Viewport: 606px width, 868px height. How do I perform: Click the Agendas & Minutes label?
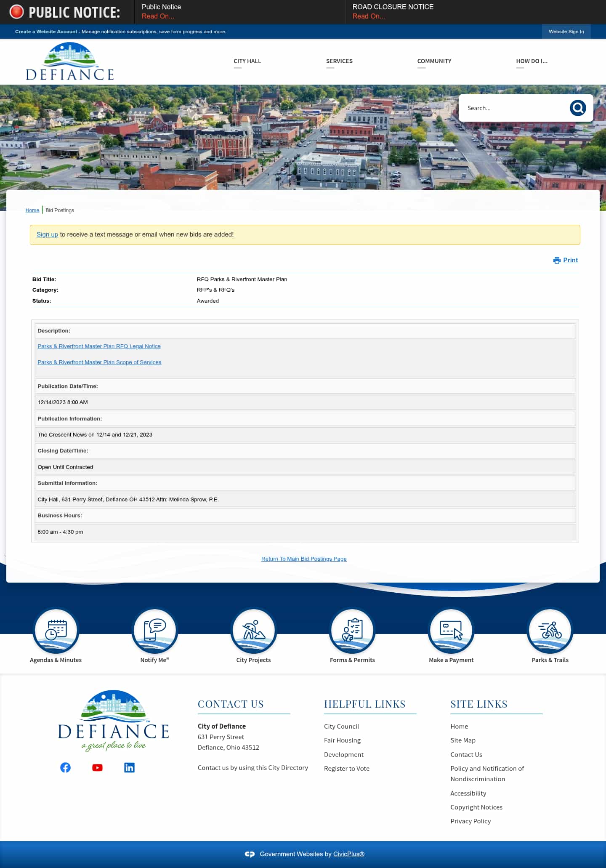pos(56,660)
